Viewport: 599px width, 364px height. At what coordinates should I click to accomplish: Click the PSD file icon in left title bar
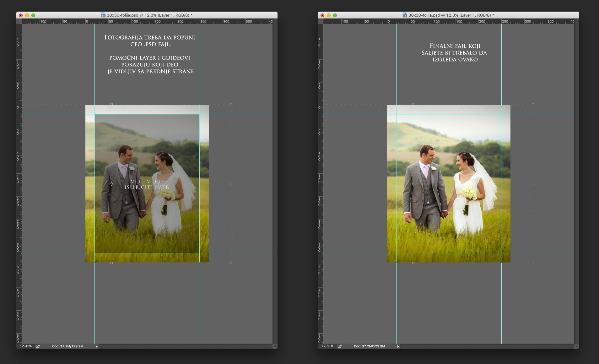(x=103, y=15)
